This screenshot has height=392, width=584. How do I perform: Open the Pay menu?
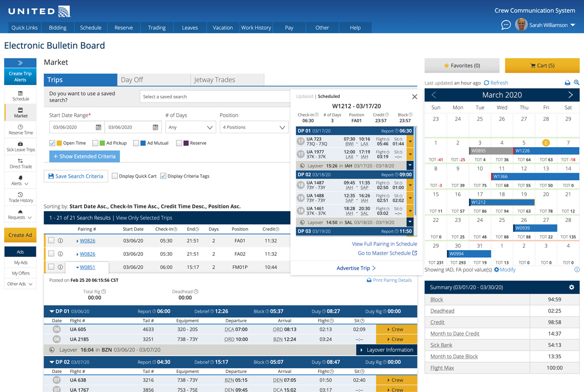(289, 28)
